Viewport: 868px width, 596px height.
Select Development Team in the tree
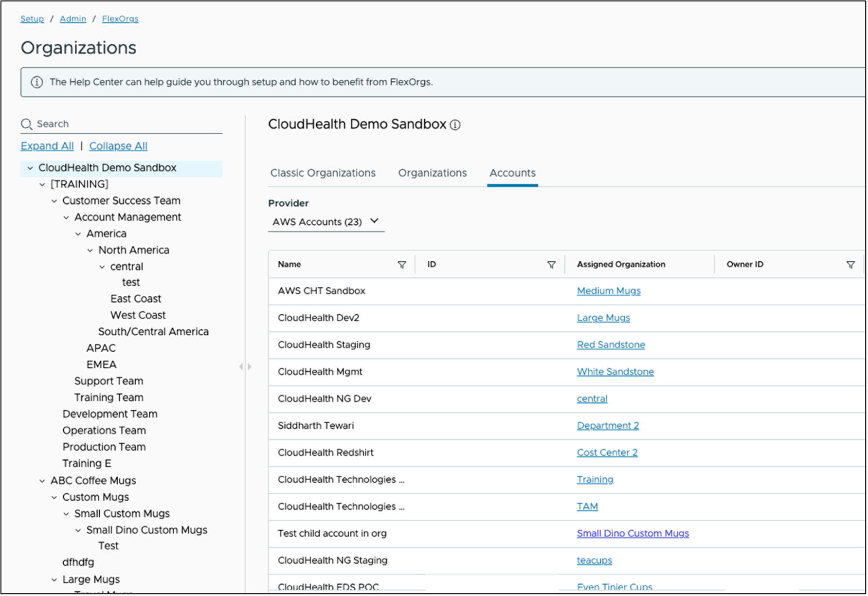[110, 415]
